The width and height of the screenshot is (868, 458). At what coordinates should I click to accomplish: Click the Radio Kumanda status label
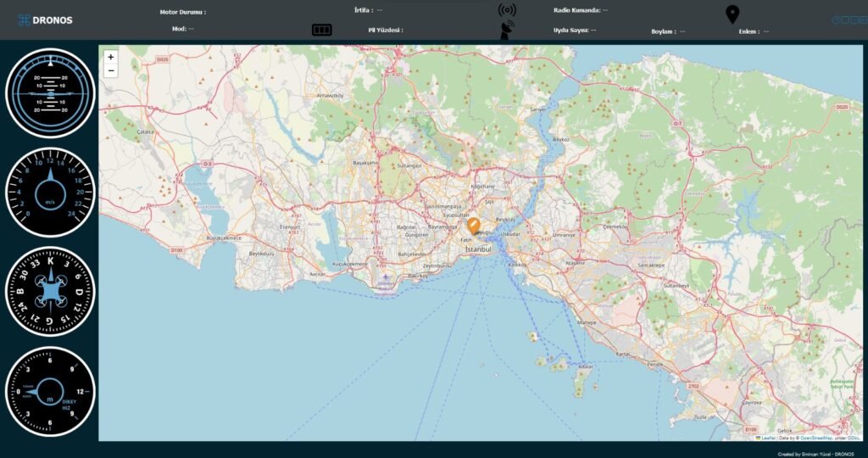point(577,10)
